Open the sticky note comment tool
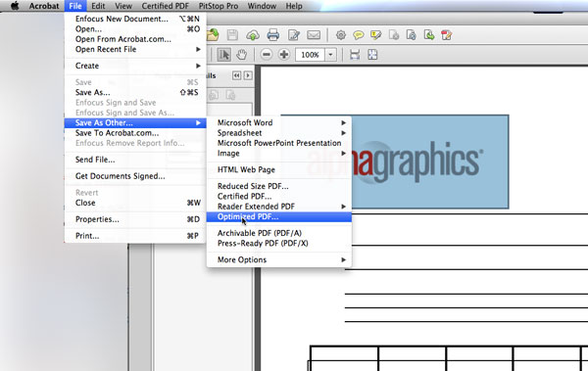The image size is (588, 371). [x=358, y=35]
